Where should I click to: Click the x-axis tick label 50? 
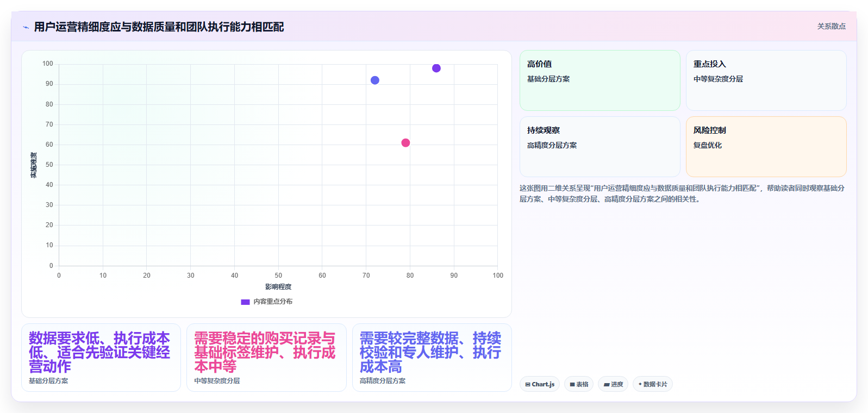(278, 276)
